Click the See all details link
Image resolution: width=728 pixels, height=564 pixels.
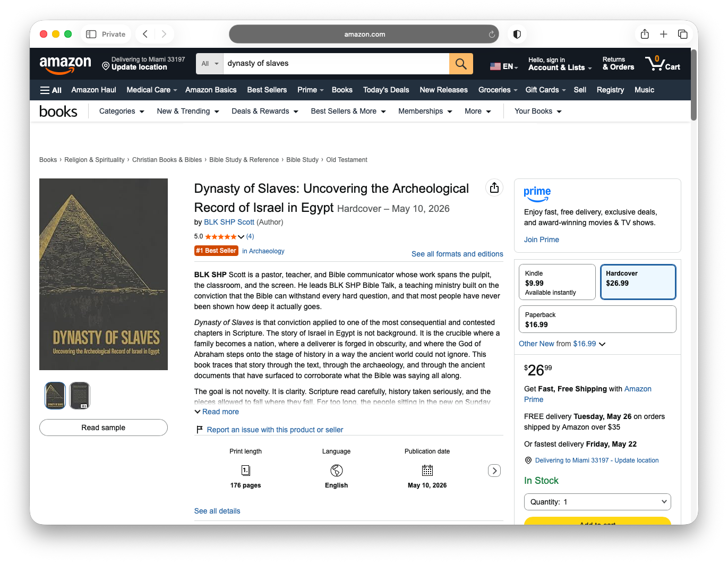point(217,511)
